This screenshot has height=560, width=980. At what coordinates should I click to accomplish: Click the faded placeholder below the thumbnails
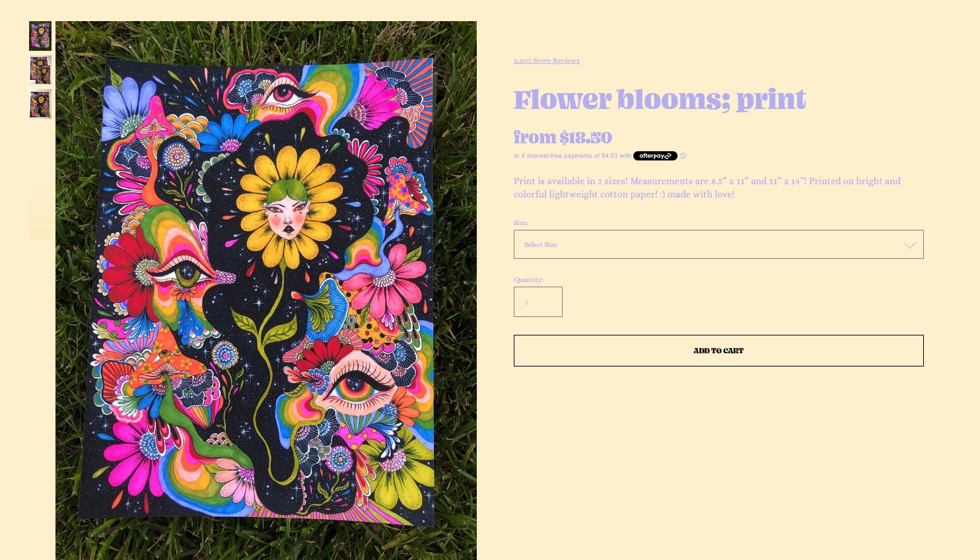coord(40,213)
